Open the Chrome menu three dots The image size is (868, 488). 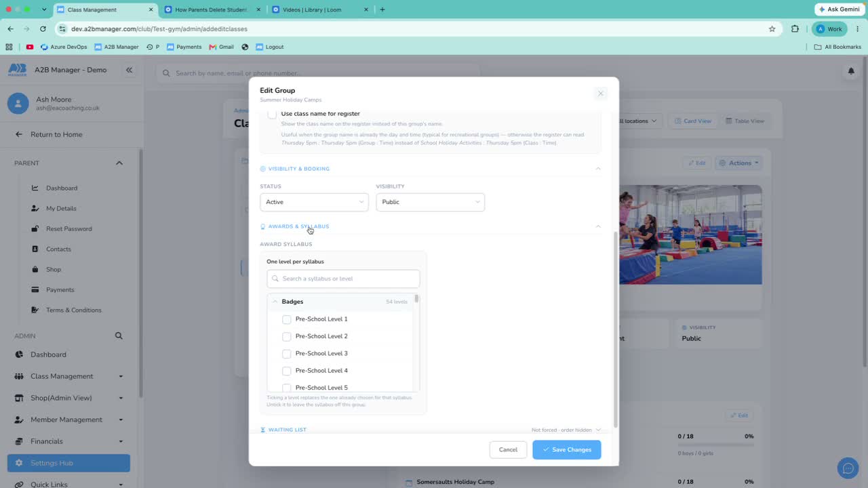pos(858,29)
